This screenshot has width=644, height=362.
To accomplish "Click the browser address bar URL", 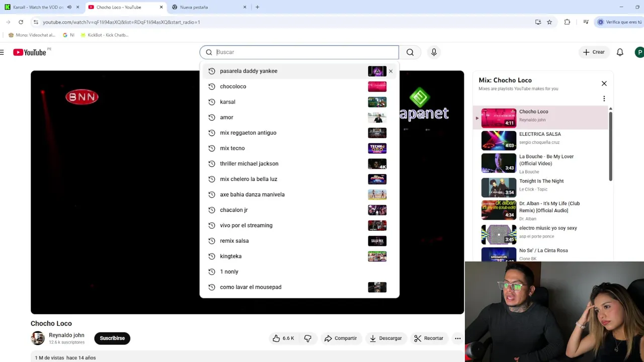I will click(x=121, y=22).
